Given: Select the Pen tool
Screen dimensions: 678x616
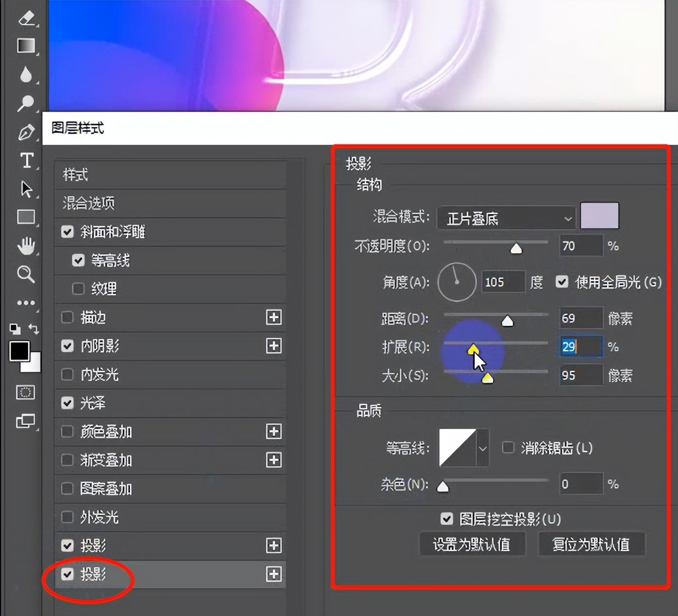Looking at the screenshot, I should [x=26, y=132].
